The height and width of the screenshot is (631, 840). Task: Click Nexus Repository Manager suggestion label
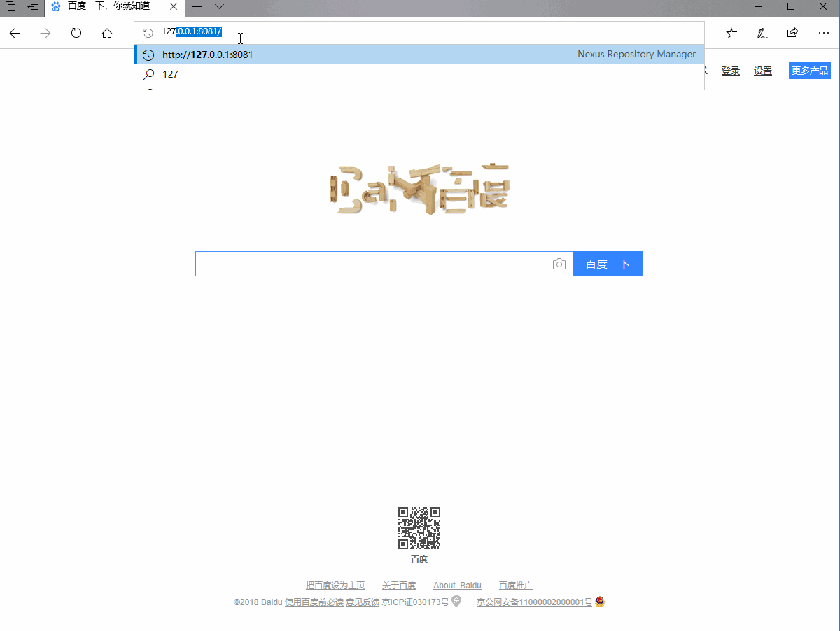636,55
